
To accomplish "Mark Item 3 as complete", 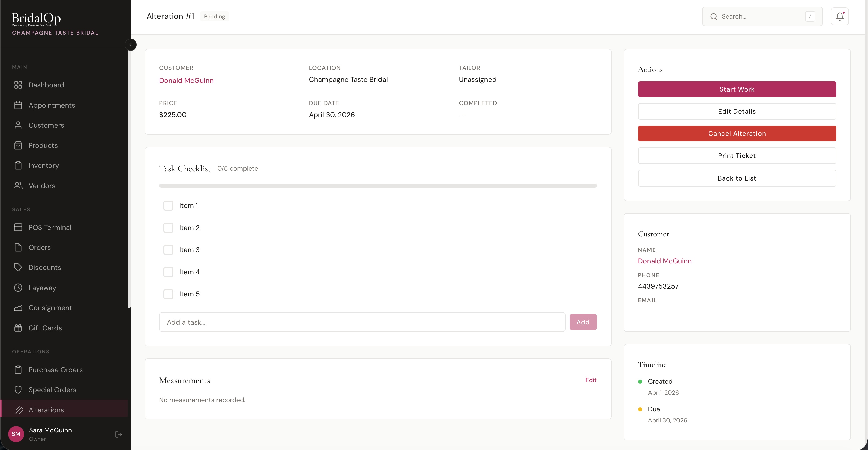I will click(168, 250).
